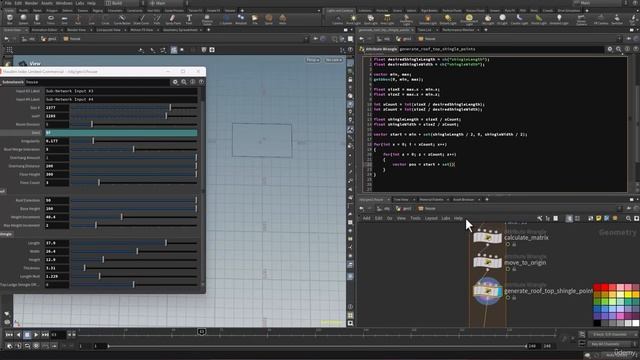Image resolution: width=640 pixels, height=360 pixels.
Task: Select the Draw Curve shelf tool
Action: tap(141, 19)
